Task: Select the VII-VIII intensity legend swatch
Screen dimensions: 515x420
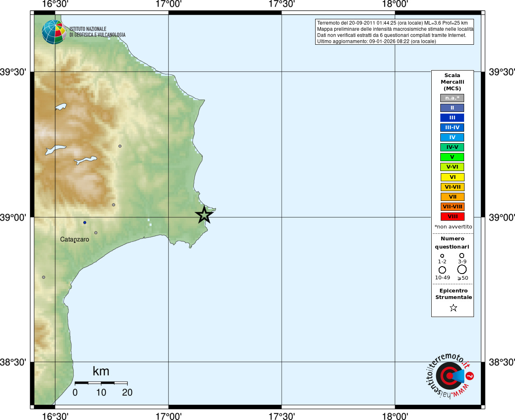Action: (x=453, y=207)
